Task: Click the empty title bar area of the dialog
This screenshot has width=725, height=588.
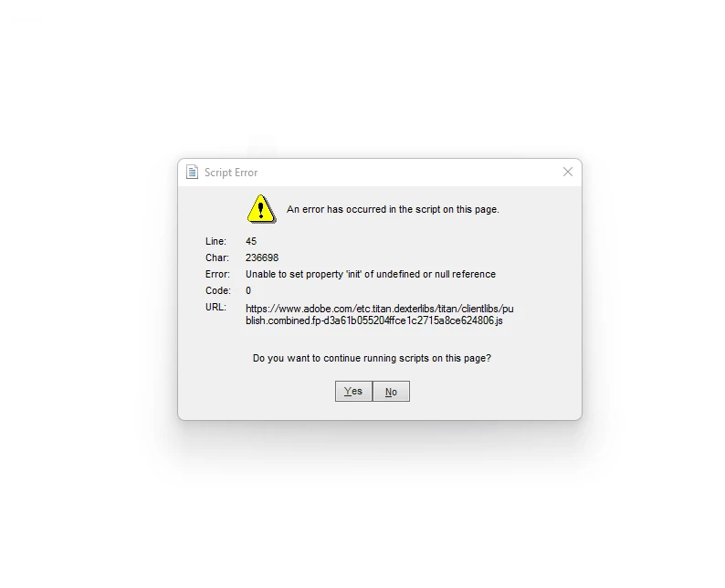Action: (x=407, y=173)
